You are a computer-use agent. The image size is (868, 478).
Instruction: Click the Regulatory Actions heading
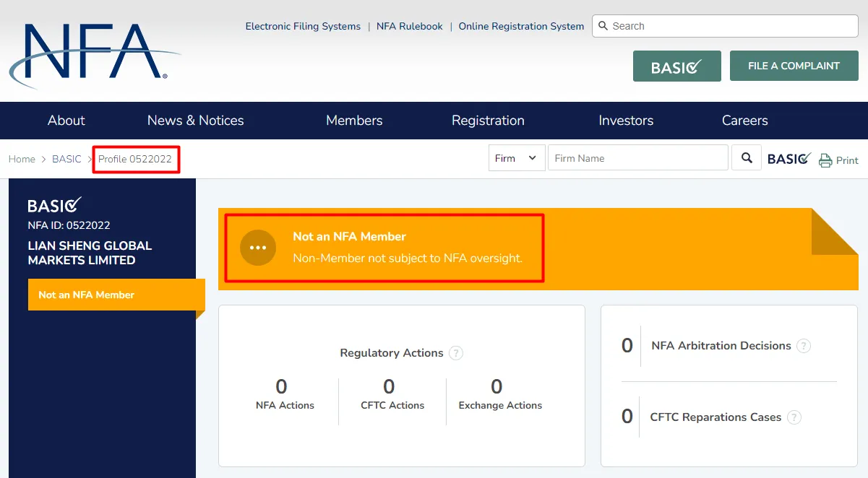[392, 353]
